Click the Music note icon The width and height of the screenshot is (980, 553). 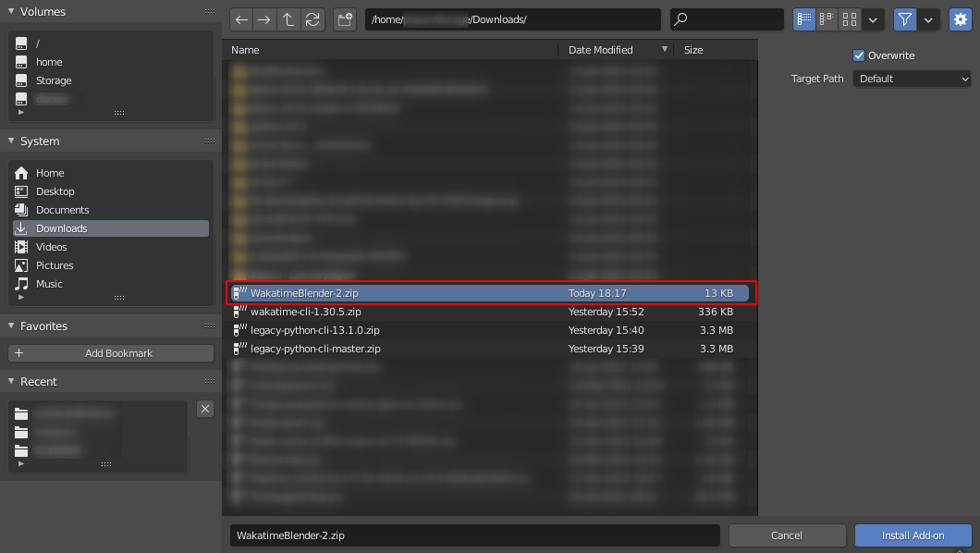21,284
